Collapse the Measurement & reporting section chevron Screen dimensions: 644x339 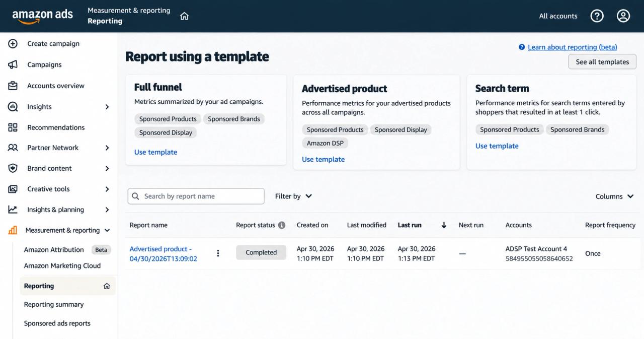[x=107, y=230]
